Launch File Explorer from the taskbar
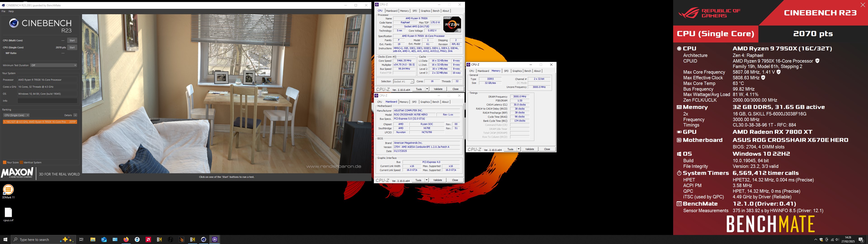This screenshot has width=868, height=244. tap(93, 240)
